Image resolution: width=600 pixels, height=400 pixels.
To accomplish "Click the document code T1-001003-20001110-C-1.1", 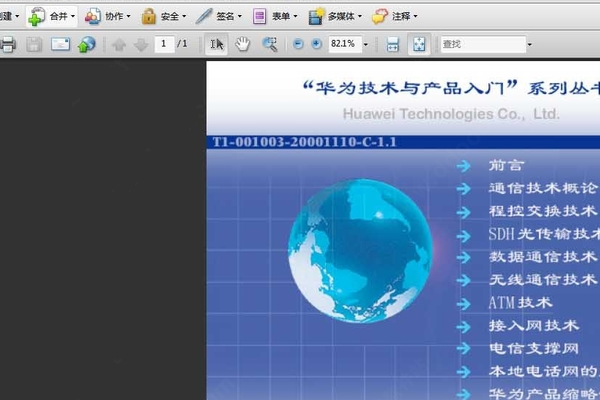I will pyautogui.click(x=304, y=142).
